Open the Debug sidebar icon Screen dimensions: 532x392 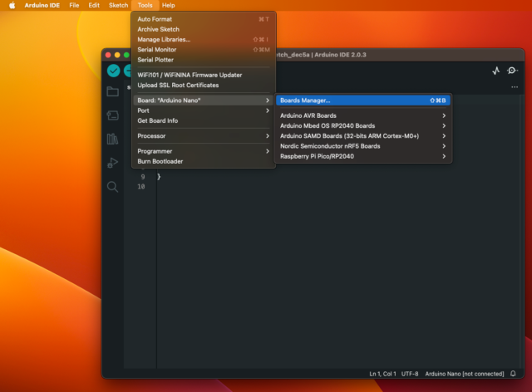point(112,163)
